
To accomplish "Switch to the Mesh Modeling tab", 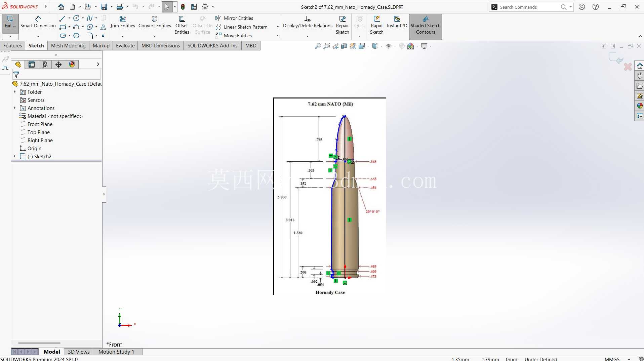I will point(68,46).
